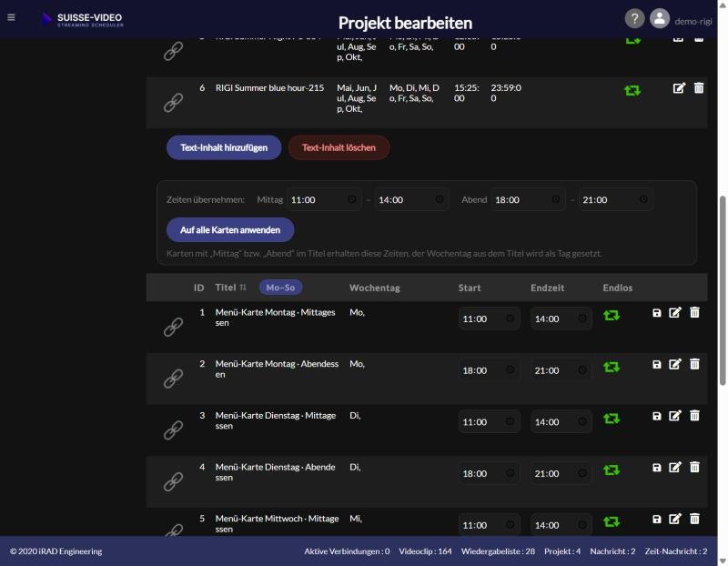The image size is (728, 566).
Task: Save the Menü-Karte Dienstag Mittagessen row
Action: click(656, 416)
